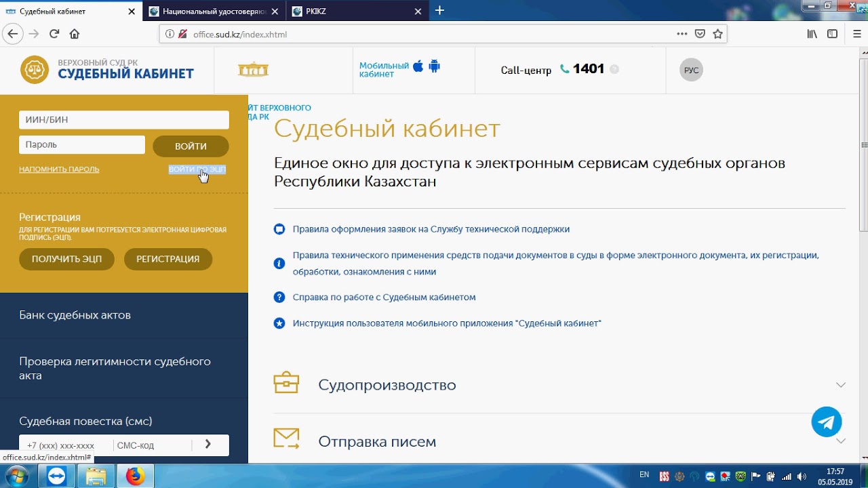Click the ПОЛУЧИТЬ ЭЦП button
868x488 pixels.
click(x=66, y=259)
